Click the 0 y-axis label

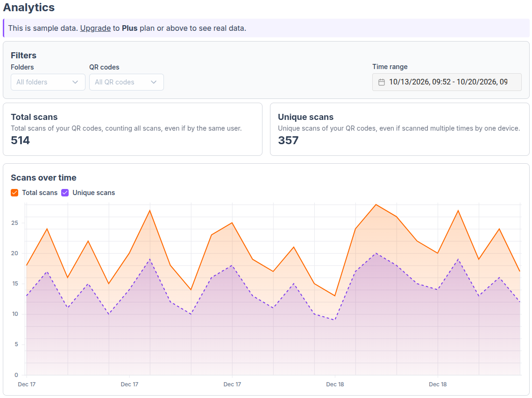pos(16,375)
